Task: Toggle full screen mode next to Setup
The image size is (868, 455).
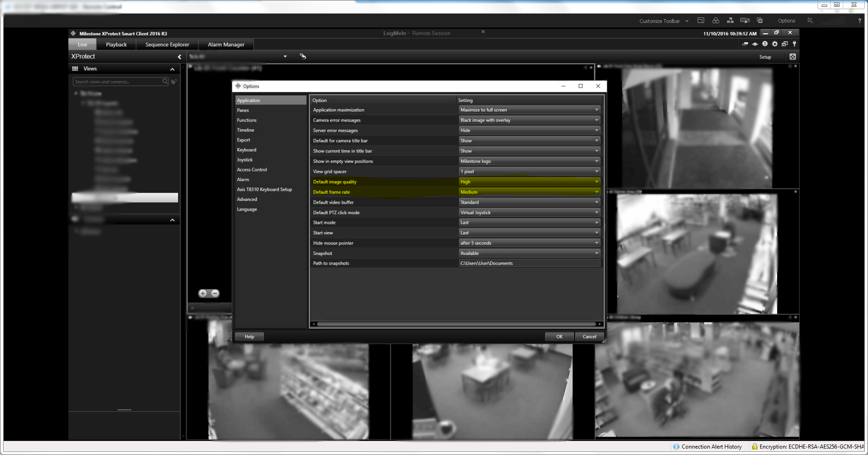Action: click(793, 56)
